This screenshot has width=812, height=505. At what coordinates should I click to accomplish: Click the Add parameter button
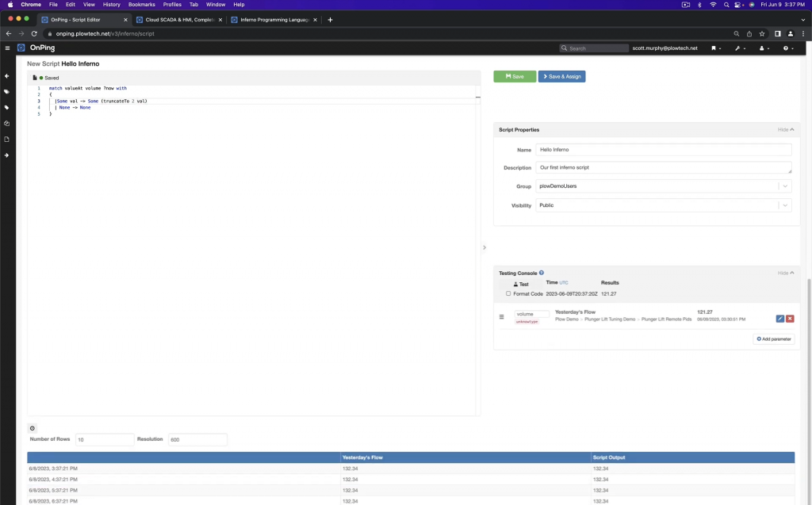pyautogui.click(x=774, y=339)
